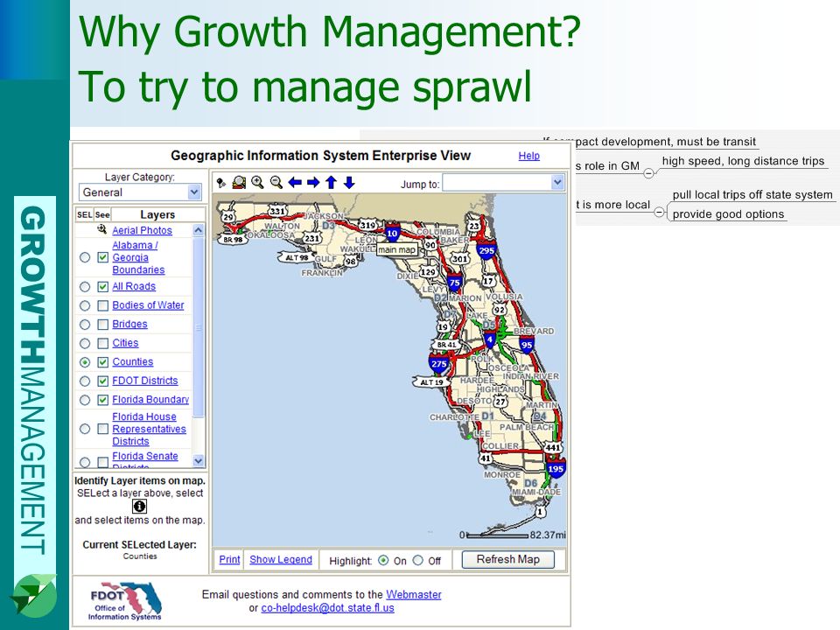
Task: Pan map right with blue arrow
Action: point(313,183)
